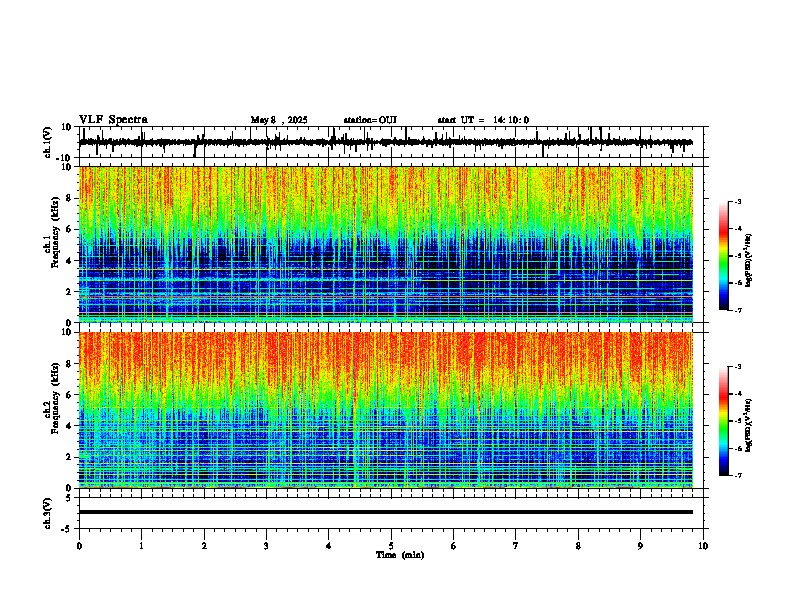Click time axis tick label "3"
This screenshot has height=612, width=792.
coord(266,546)
